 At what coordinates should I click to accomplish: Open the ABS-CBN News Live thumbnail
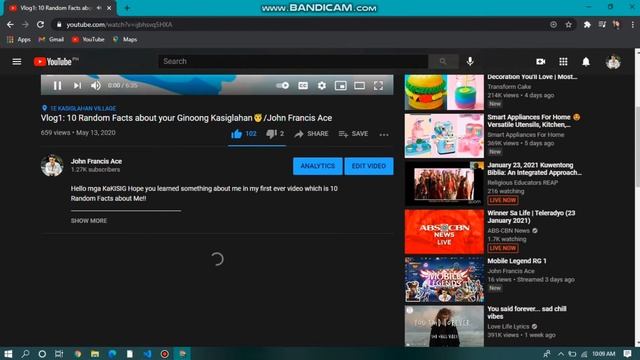pos(444,232)
